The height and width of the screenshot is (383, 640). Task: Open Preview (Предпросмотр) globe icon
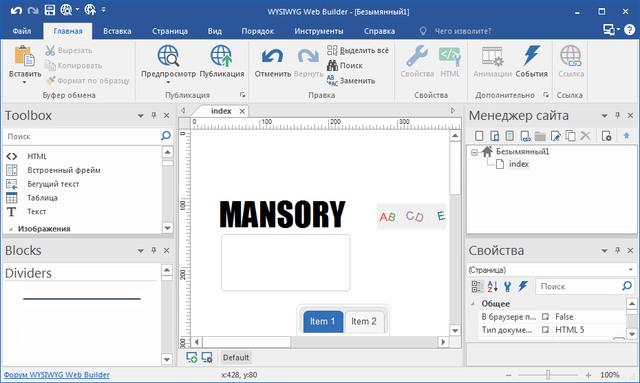coord(168,56)
